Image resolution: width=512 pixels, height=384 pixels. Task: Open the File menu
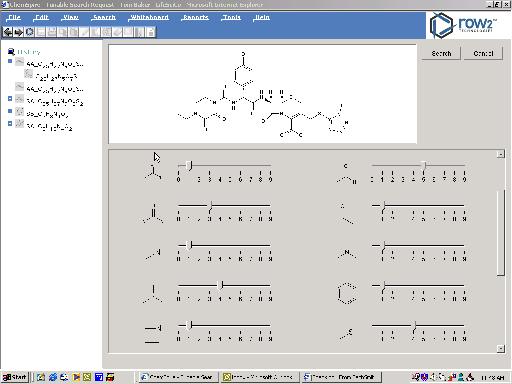13,17
